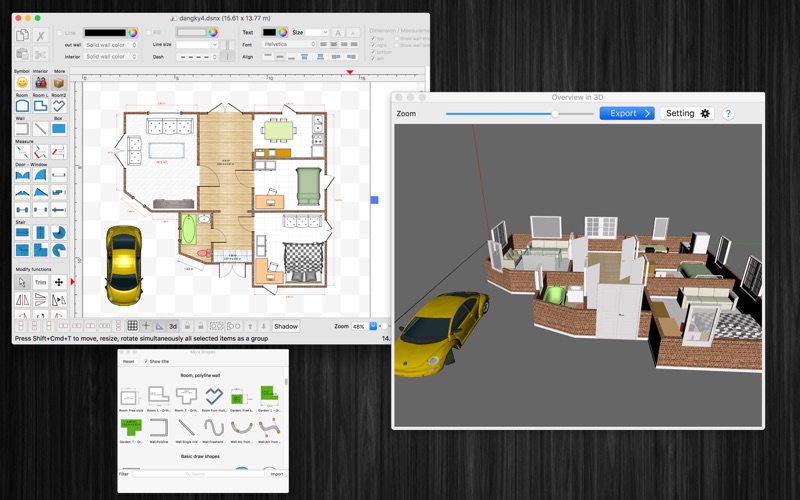
Task: Open the Line size combo box
Action: (197, 45)
